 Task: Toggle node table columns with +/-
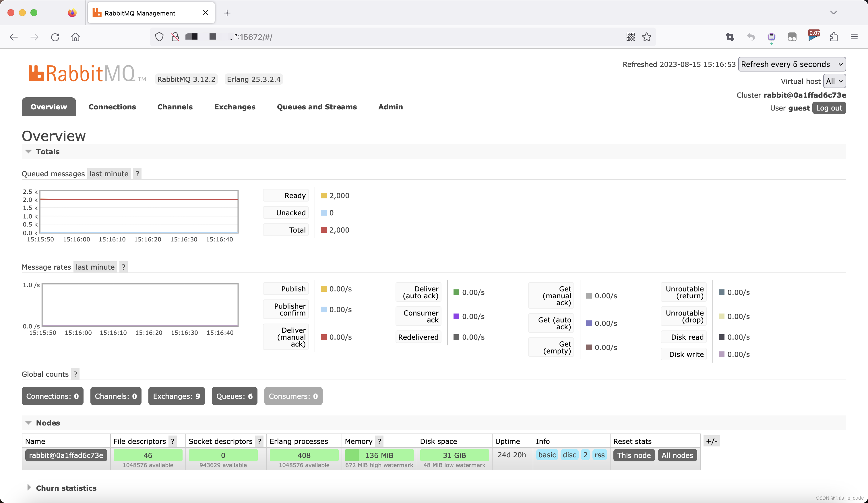[712, 441]
